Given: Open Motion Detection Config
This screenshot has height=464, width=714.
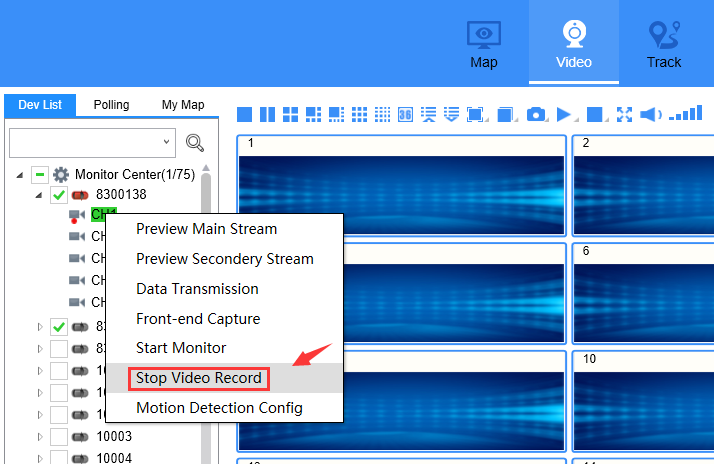Looking at the screenshot, I should click(x=224, y=408).
